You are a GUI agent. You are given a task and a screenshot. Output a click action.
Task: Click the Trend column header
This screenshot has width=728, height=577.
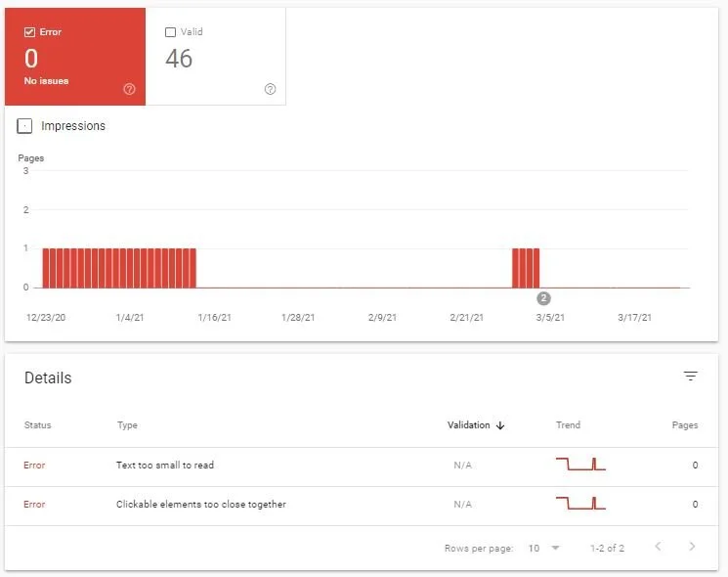pyautogui.click(x=568, y=425)
